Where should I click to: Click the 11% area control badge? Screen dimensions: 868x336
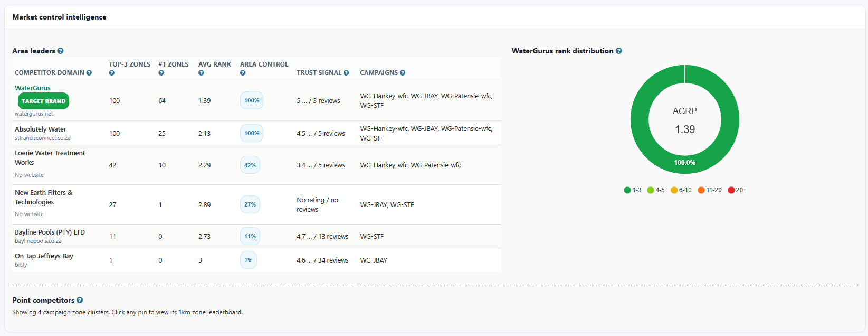[250, 236]
